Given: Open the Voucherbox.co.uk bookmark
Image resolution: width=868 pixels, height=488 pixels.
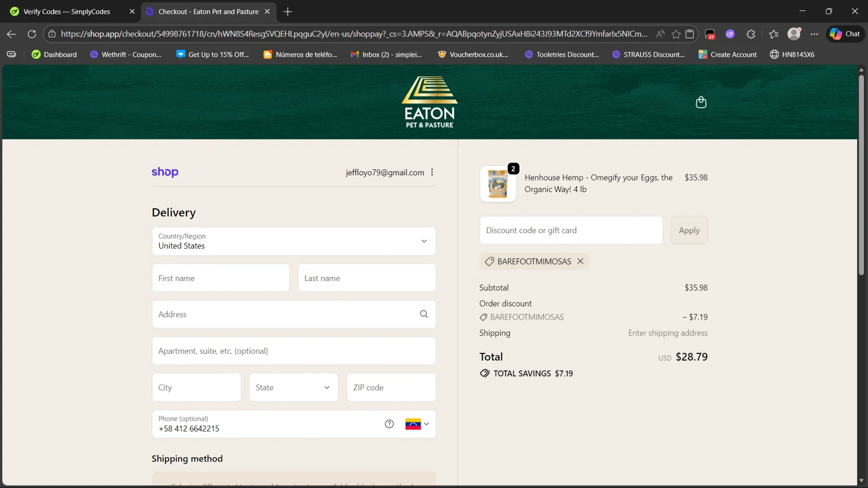Looking at the screenshot, I should click(x=473, y=54).
